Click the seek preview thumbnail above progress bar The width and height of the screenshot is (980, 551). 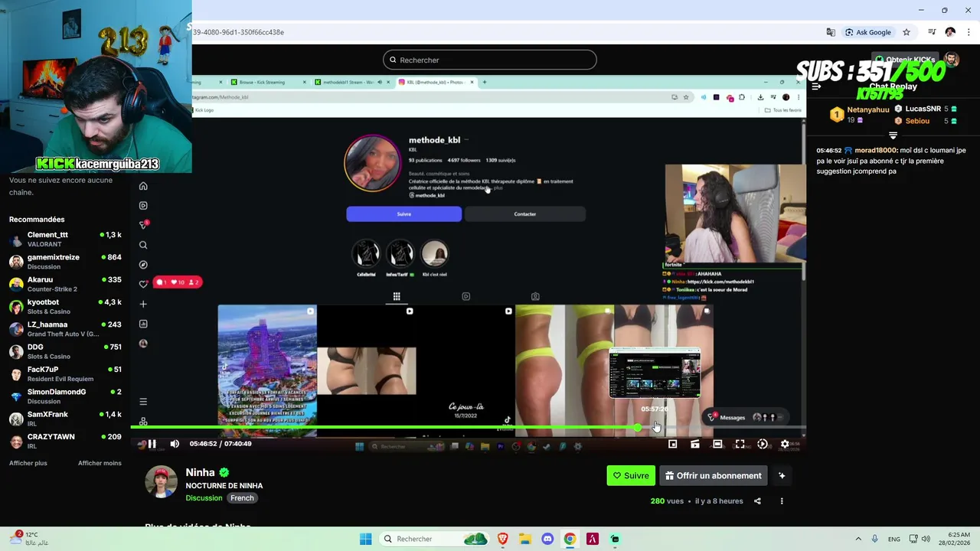coord(655,373)
